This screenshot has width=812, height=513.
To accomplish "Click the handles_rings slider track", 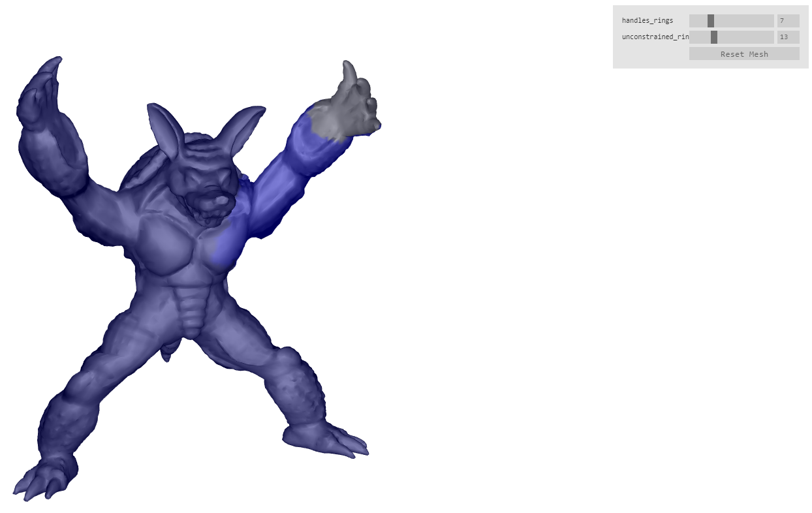I will pos(732,21).
